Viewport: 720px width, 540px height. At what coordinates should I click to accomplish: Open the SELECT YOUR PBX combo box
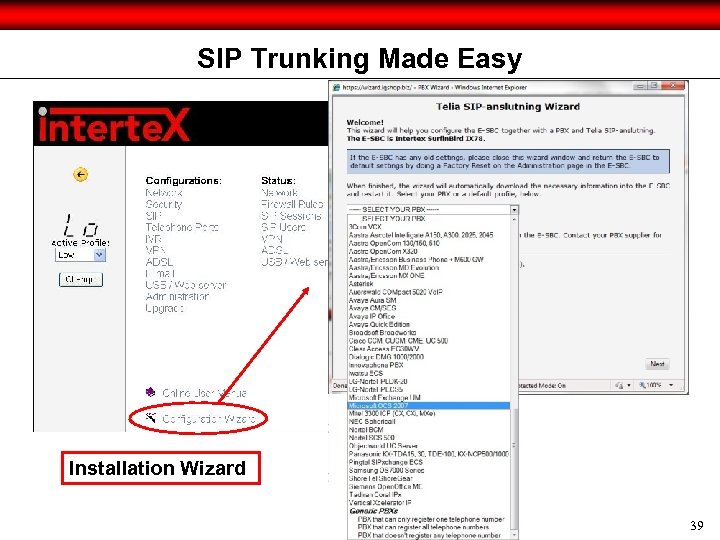click(433, 209)
